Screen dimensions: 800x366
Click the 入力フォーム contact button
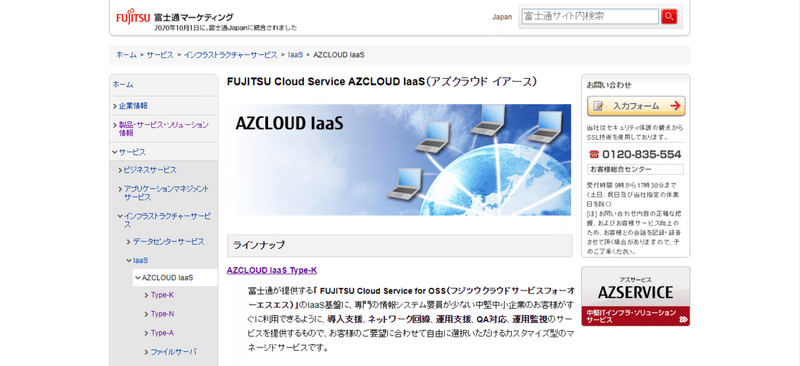(636, 106)
